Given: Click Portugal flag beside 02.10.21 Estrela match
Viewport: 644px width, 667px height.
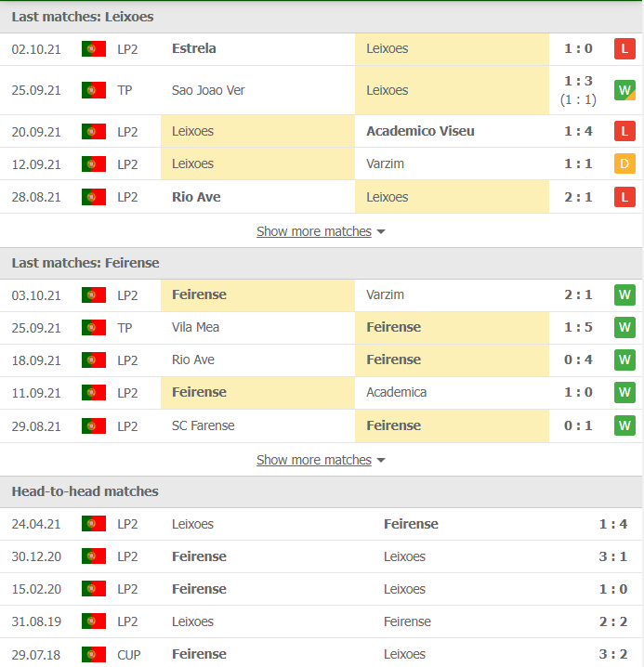Looking at the screenshot, I should (93, 49).
